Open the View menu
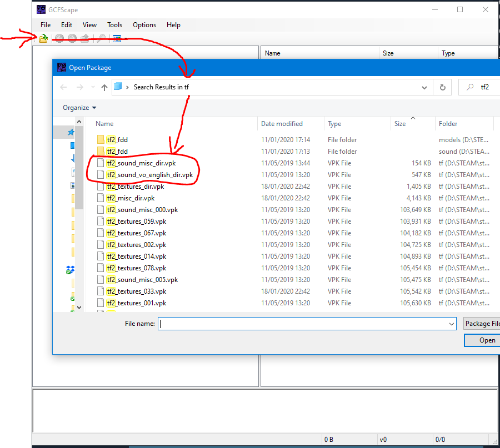The width and height of the screenshot is (500, 448). (x=89, y=25)
